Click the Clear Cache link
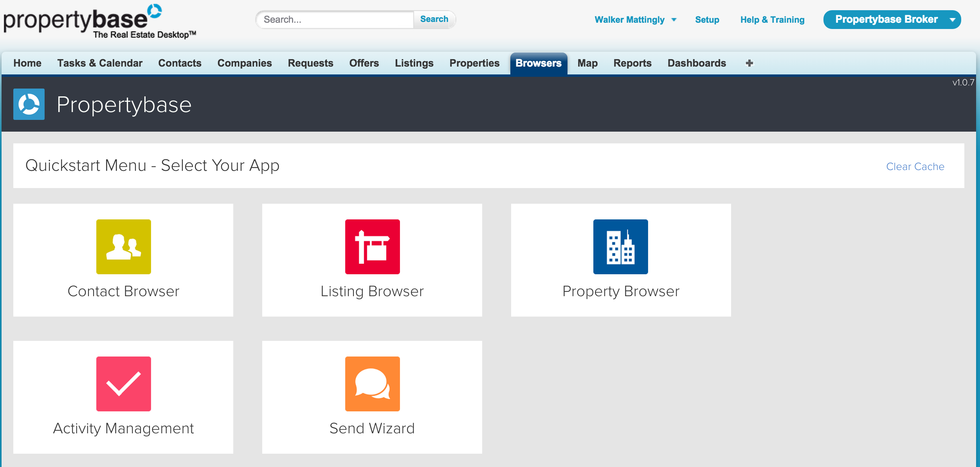The image size is (980, 467). coord(915,167)
